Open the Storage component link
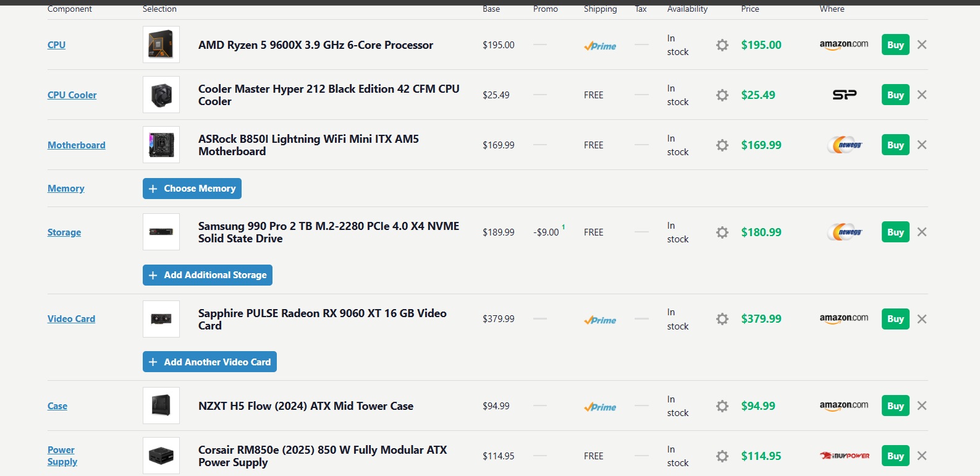980x476 pixels. pyautogui.click(x=64, y=232)
